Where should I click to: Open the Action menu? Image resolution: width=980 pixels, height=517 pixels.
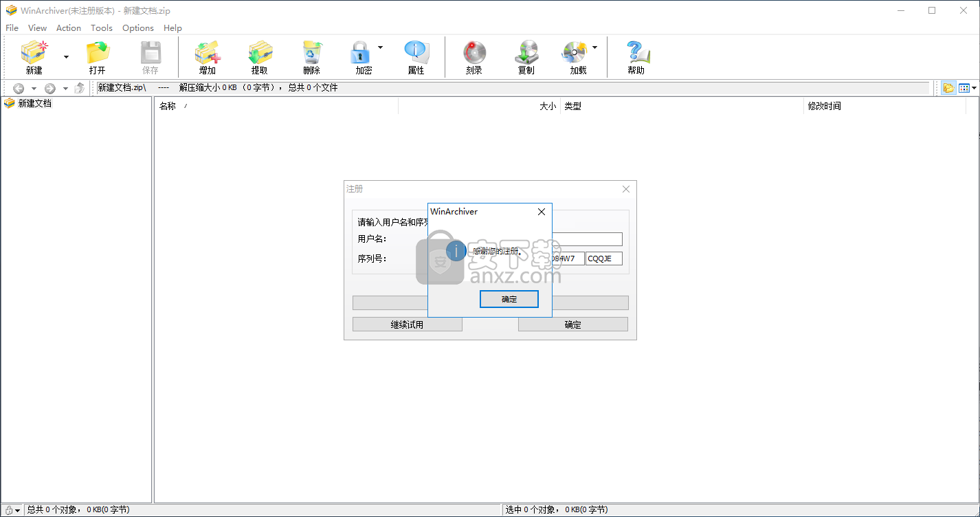(69, 28)
